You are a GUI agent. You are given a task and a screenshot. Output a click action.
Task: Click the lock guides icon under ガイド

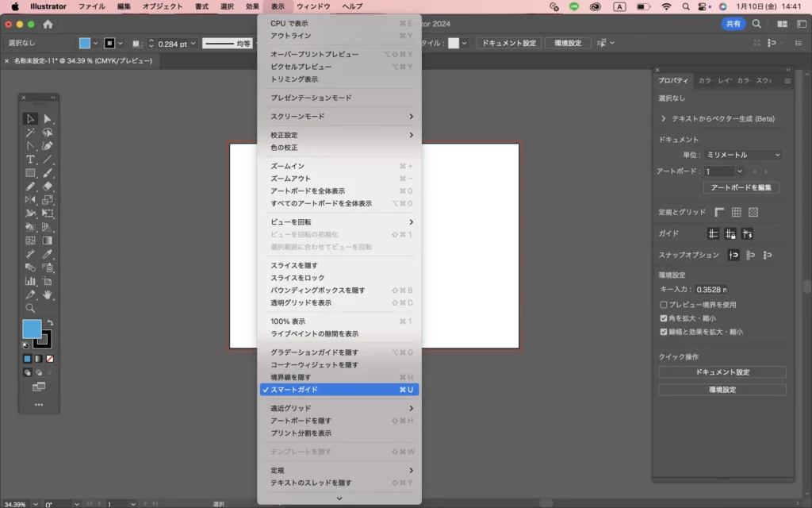[730, 233]
